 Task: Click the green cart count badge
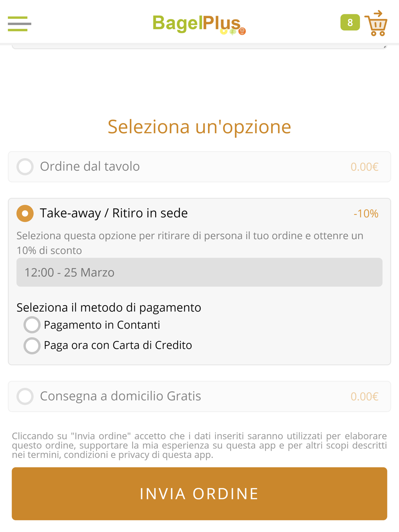pos(350,23)
